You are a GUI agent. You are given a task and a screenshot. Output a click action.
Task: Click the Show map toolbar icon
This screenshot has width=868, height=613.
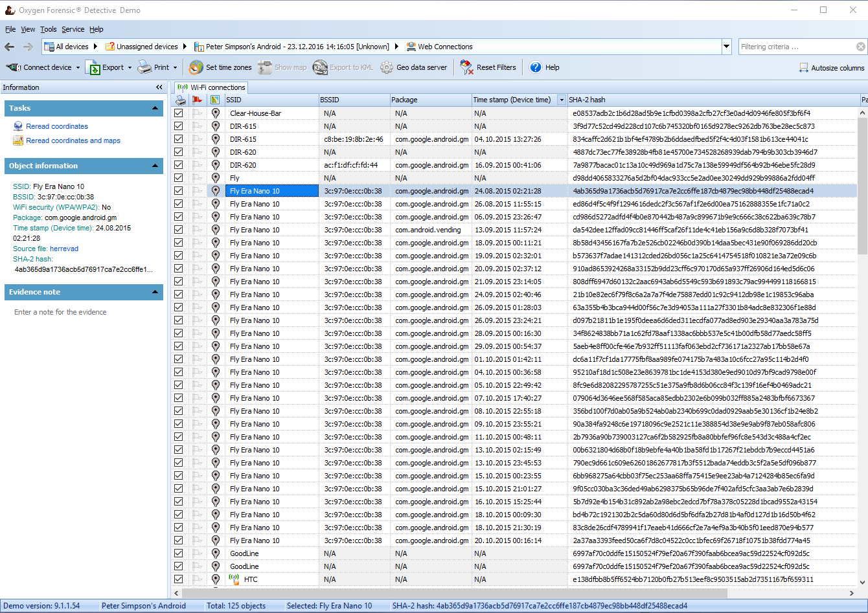[282, 67]
